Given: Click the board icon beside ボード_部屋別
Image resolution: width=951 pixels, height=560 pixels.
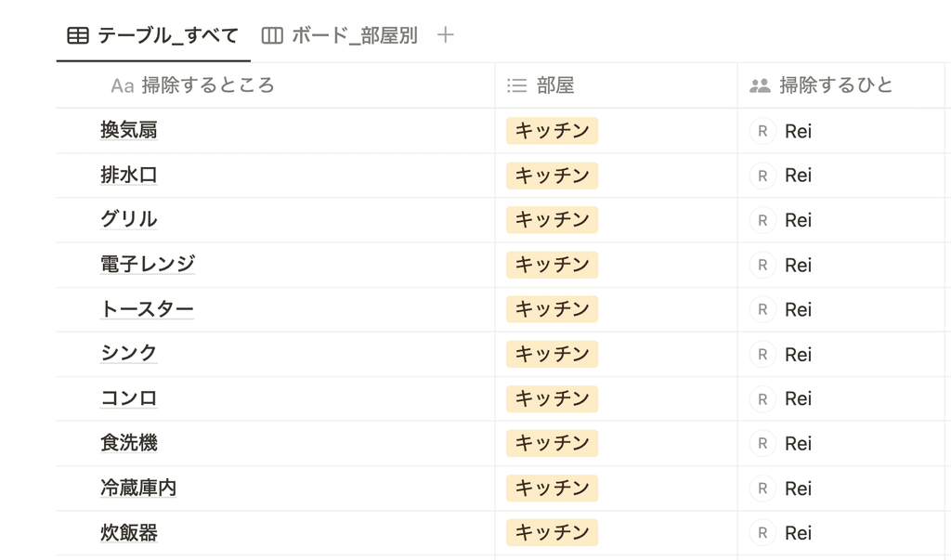Looking at the screenshot, I should tap(272, 36).
